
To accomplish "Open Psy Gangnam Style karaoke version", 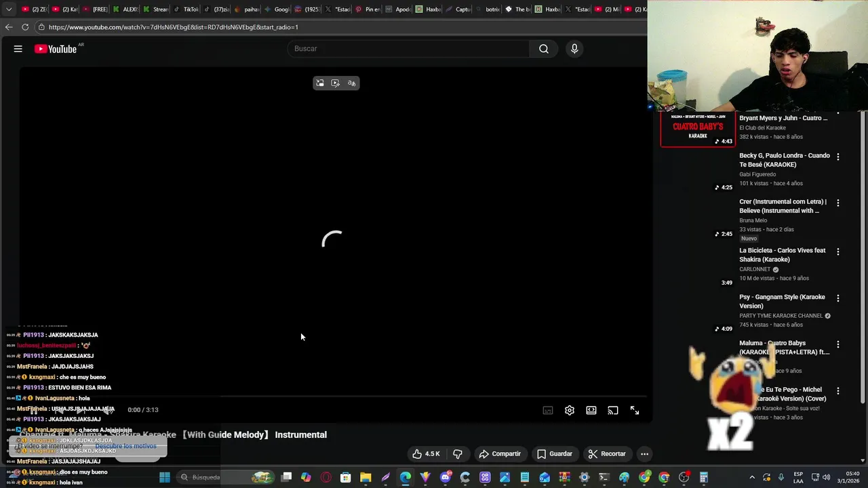I will click(x=782, y=302).
